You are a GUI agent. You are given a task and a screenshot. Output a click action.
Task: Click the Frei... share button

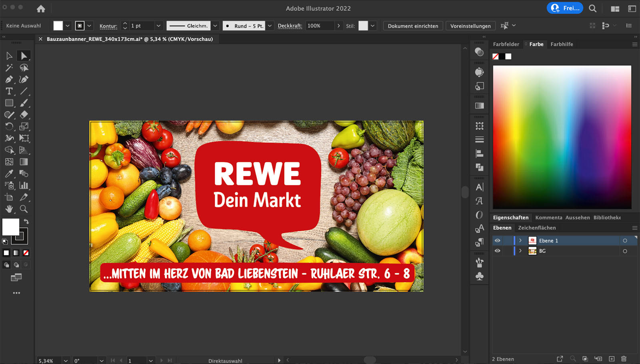(565, 8)
